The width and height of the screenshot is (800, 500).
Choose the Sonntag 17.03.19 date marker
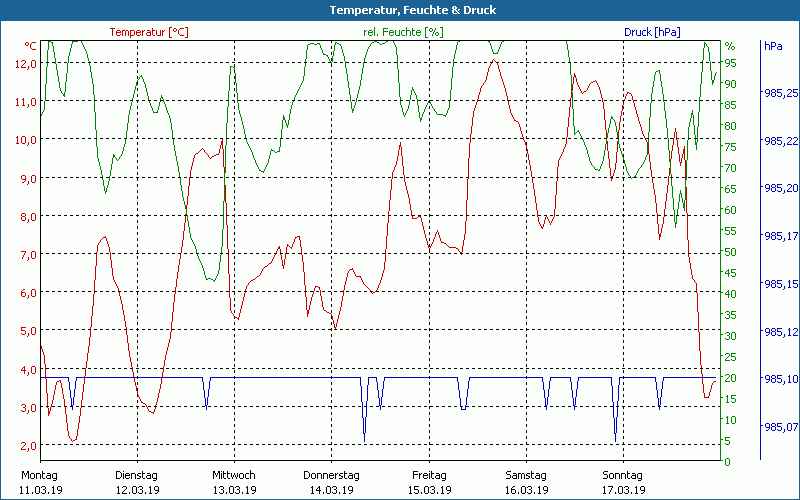(623, 482)
